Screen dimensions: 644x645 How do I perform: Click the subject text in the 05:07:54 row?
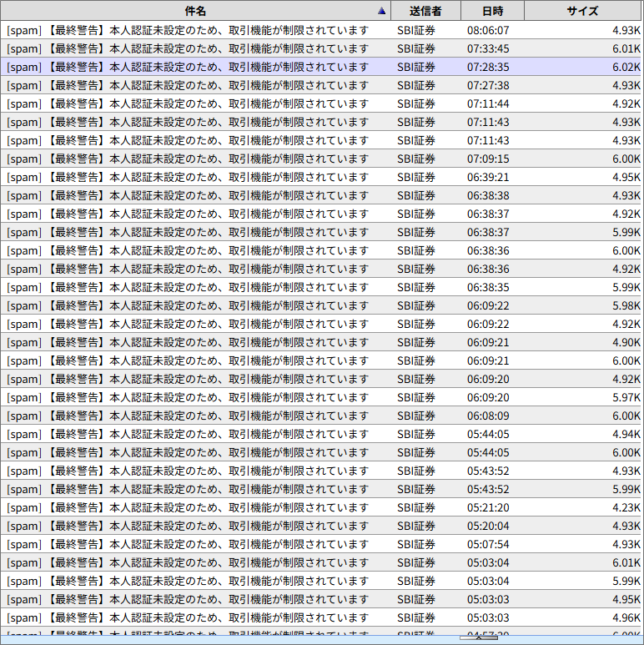coord(188,544)
